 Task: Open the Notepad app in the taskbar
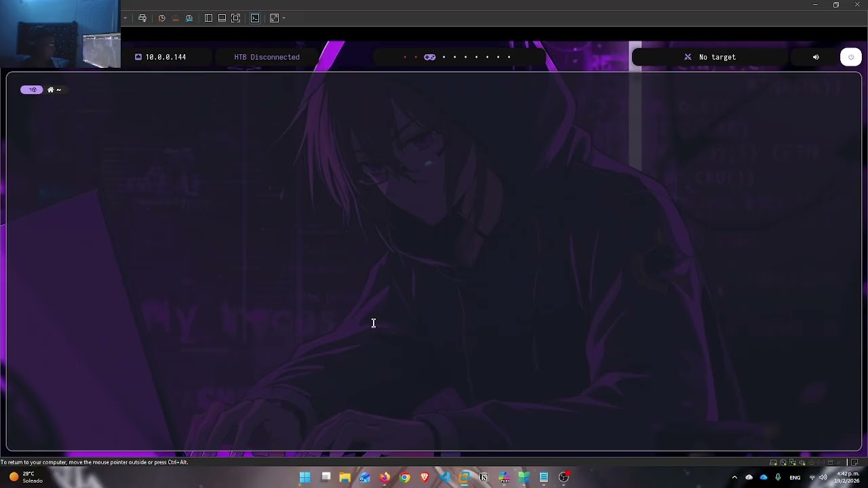(544, 477)
